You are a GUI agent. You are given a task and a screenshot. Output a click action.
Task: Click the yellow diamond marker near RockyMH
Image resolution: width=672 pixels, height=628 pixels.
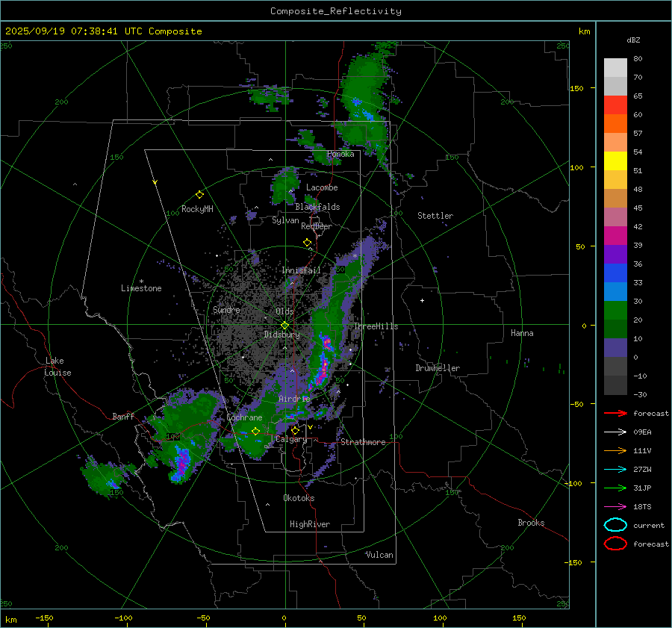coord(199,194)
